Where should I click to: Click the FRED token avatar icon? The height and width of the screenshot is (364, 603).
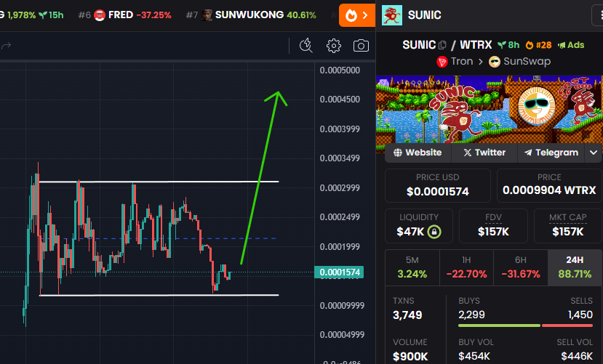100,15
